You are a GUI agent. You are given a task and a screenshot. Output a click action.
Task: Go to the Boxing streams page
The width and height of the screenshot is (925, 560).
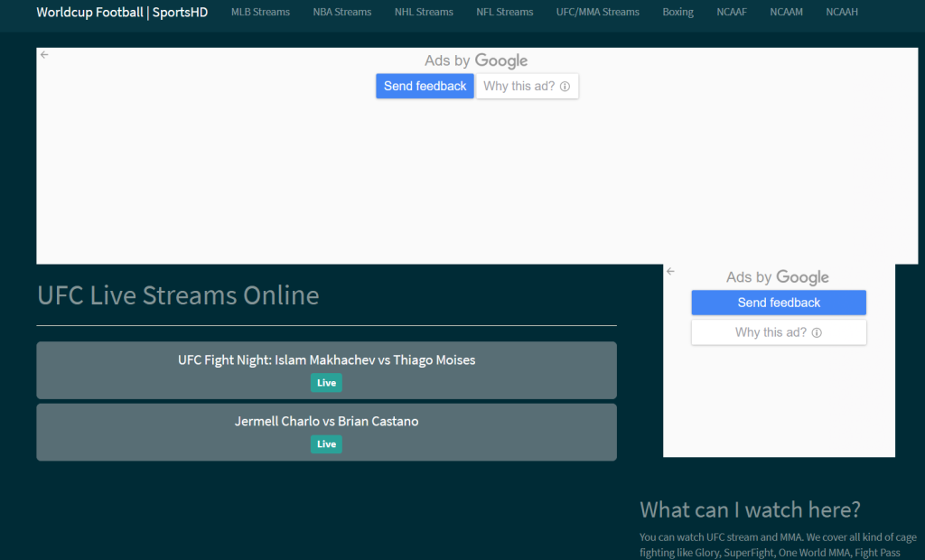click(677, 13)
